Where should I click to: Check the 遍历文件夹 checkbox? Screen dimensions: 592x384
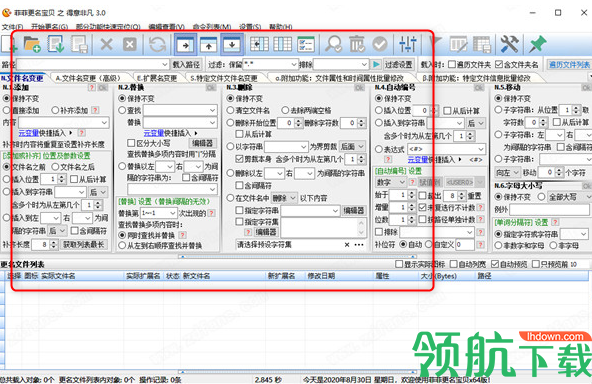click(452, 65)
